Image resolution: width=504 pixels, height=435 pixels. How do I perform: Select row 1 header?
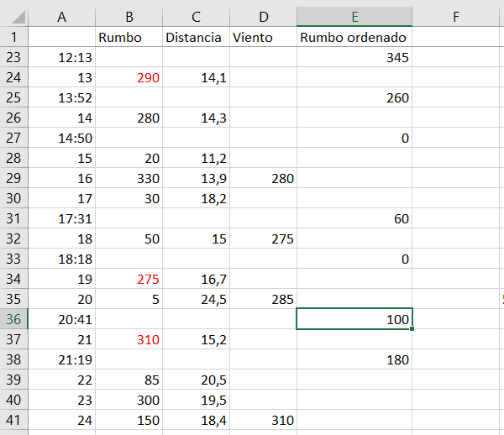(x=13, y=37)
